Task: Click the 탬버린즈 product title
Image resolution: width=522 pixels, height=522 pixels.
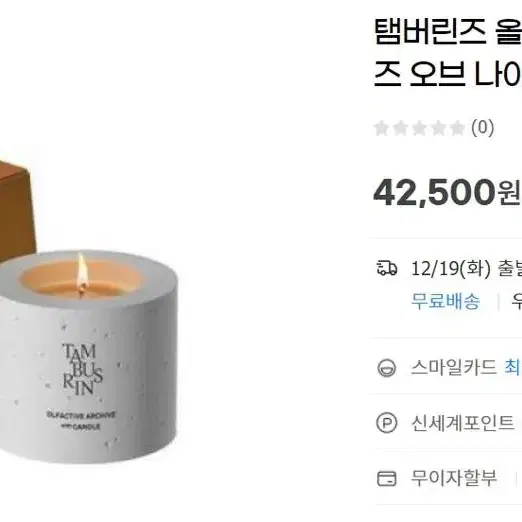Action: [448, 54]
